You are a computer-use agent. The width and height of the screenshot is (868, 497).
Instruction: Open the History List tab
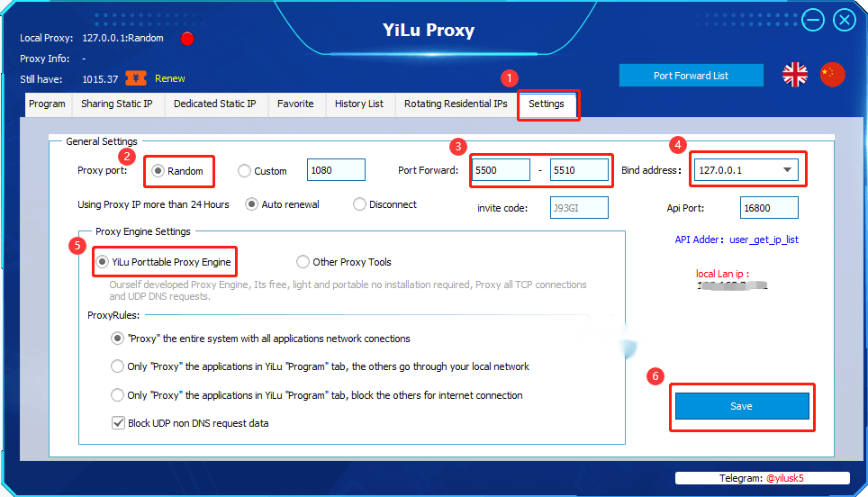point(358,104)
